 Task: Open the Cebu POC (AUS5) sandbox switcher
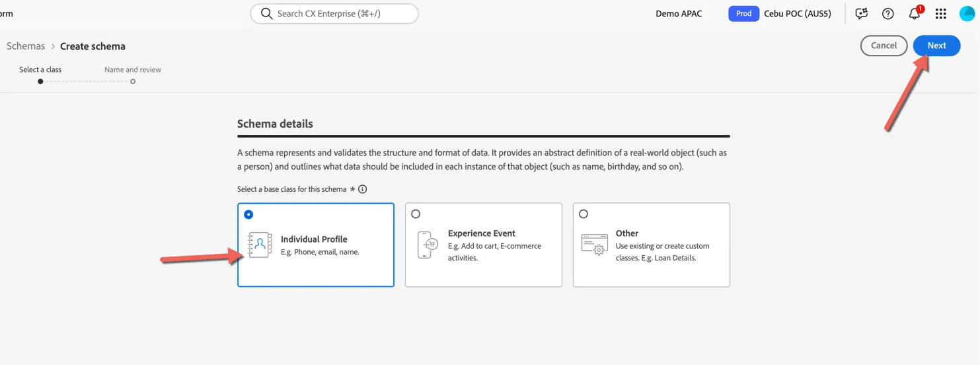point(798,13)
